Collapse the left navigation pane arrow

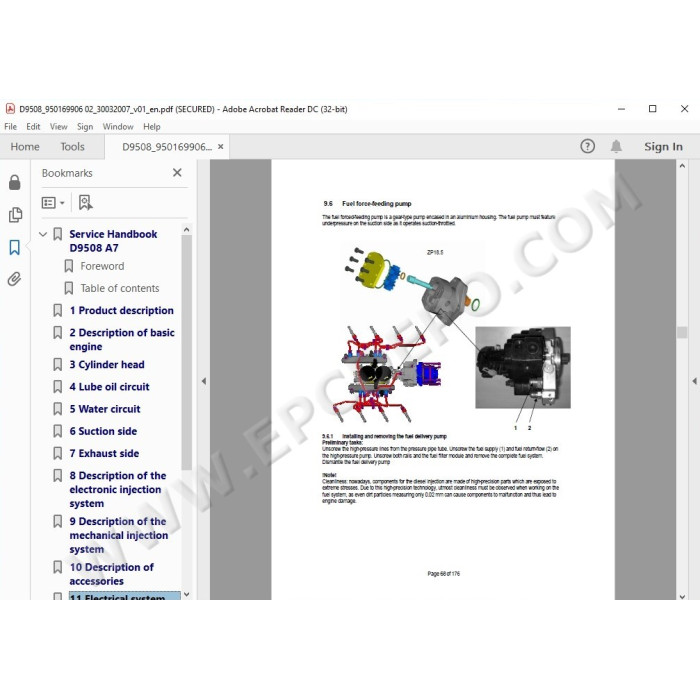[x=204, y=381]
